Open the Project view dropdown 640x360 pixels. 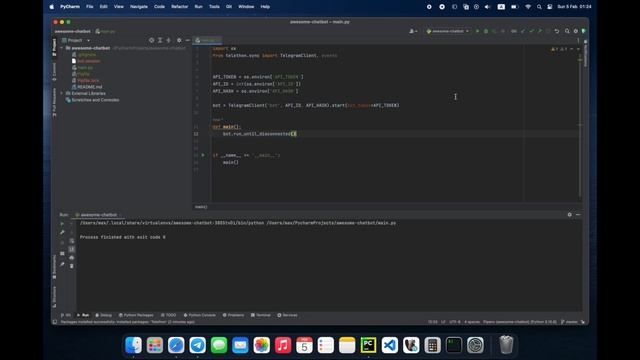click(76, 40)
